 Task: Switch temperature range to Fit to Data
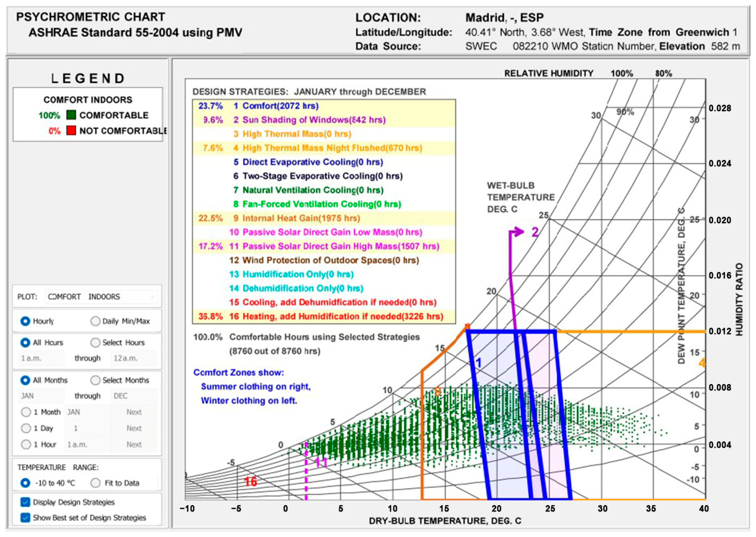coord(95,483)
